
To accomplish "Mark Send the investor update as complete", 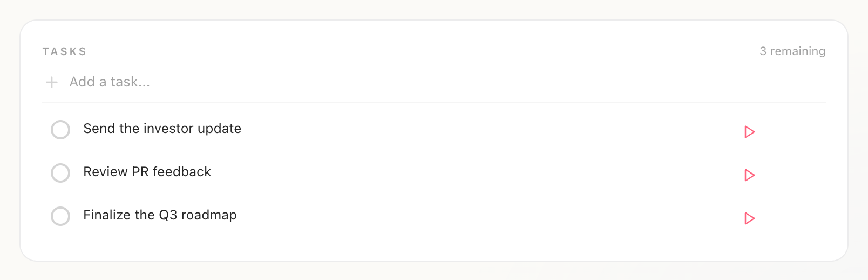I will click(60, 130).
